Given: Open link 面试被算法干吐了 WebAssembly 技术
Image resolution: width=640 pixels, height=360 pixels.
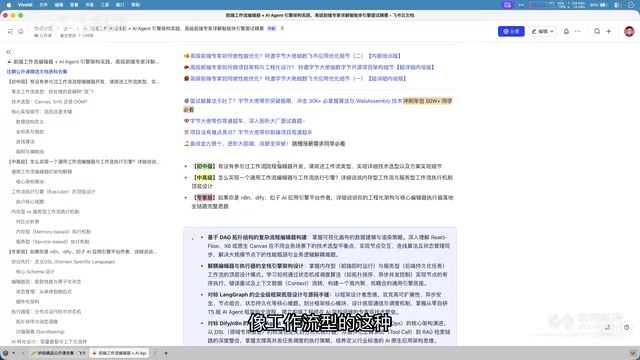Looking at the screenshot, I should (296, 101).
